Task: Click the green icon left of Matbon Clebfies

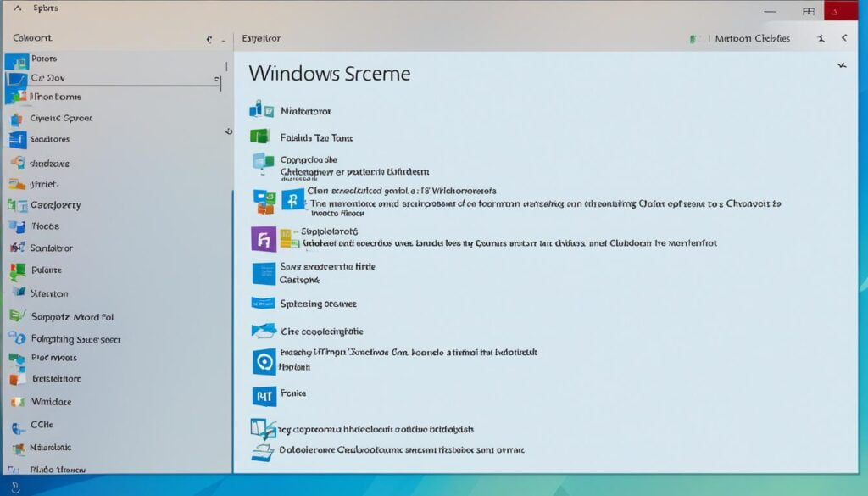Action: click(693, 39)
